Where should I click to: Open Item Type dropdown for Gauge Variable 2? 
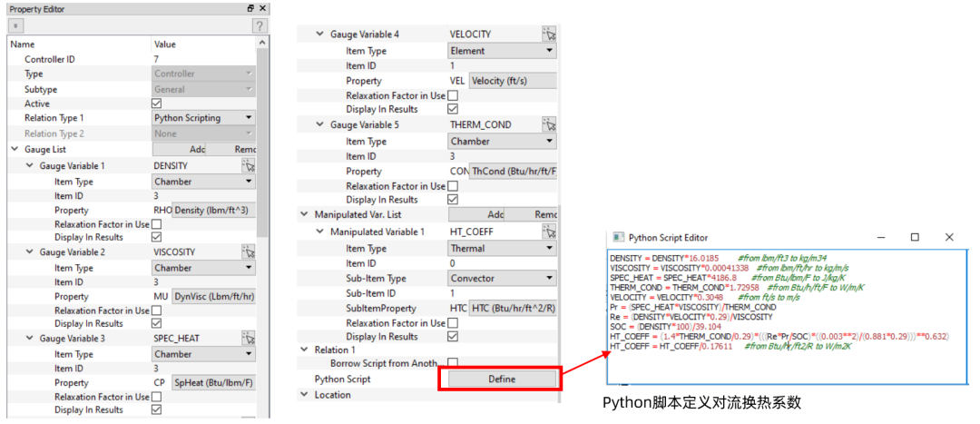pyautogui.click(x=204, y=268)
